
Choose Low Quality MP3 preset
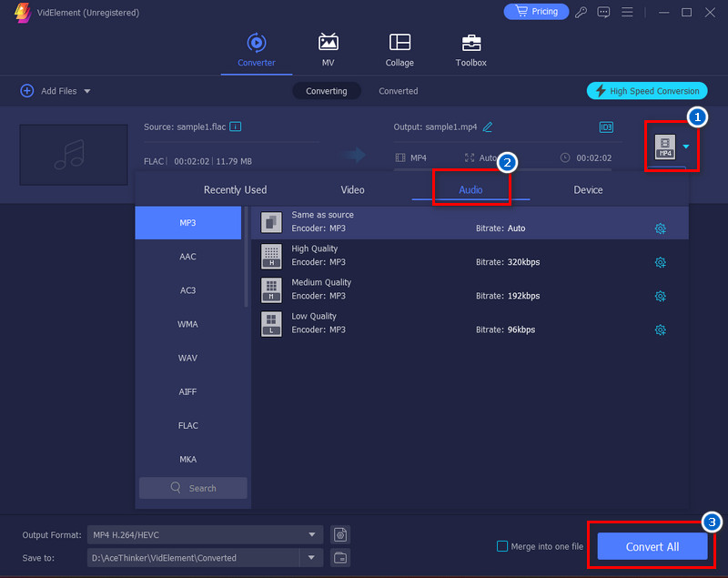pyautogui.click(x=470, y=324)
